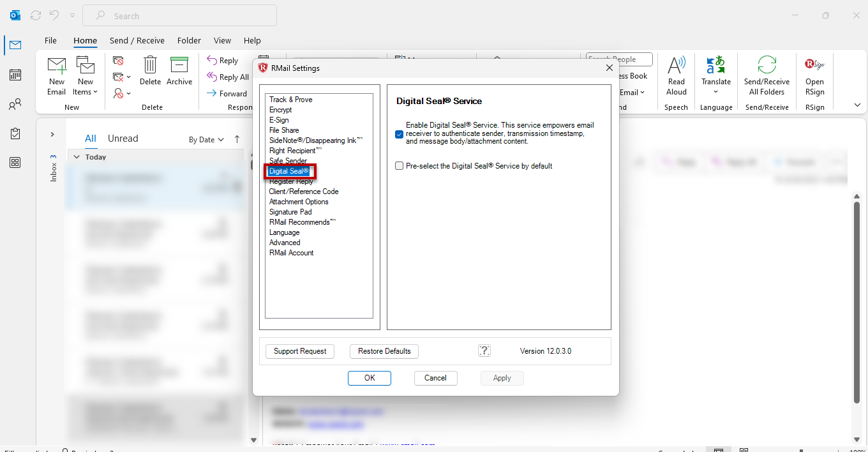Open the Calendar view in Outlook sidebar
Viewport: 868px width, 452px height.
[15, 75]
